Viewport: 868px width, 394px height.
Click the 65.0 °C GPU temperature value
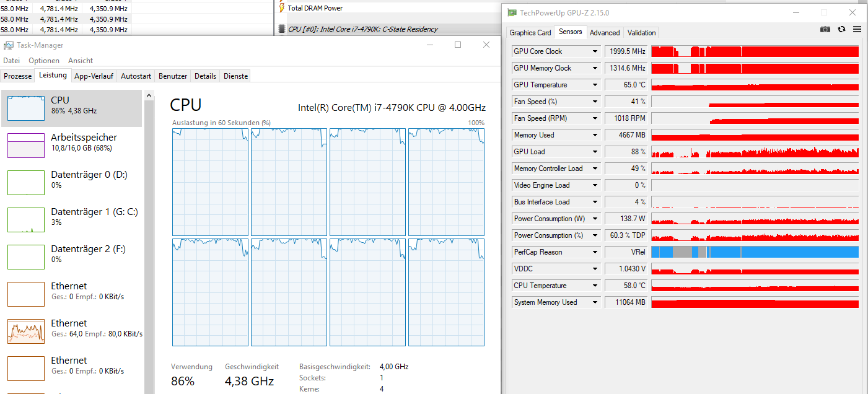tap(626, 85)
